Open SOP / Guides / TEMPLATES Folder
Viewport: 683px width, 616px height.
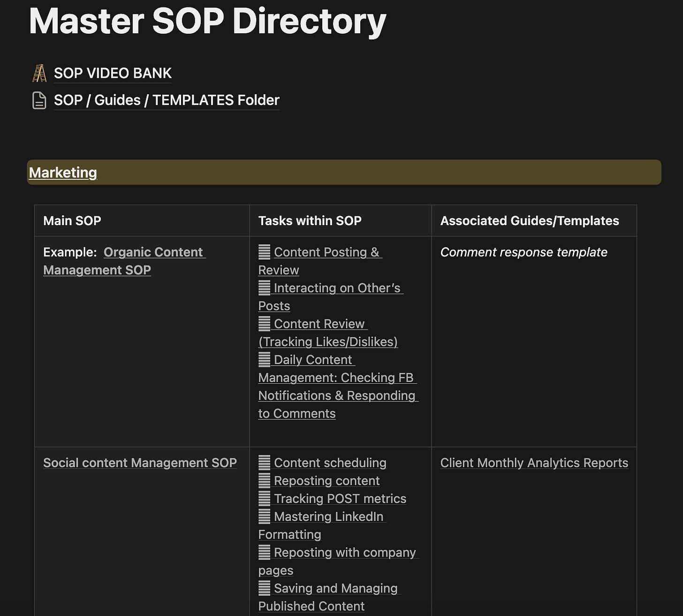click(x=167, y=100)
